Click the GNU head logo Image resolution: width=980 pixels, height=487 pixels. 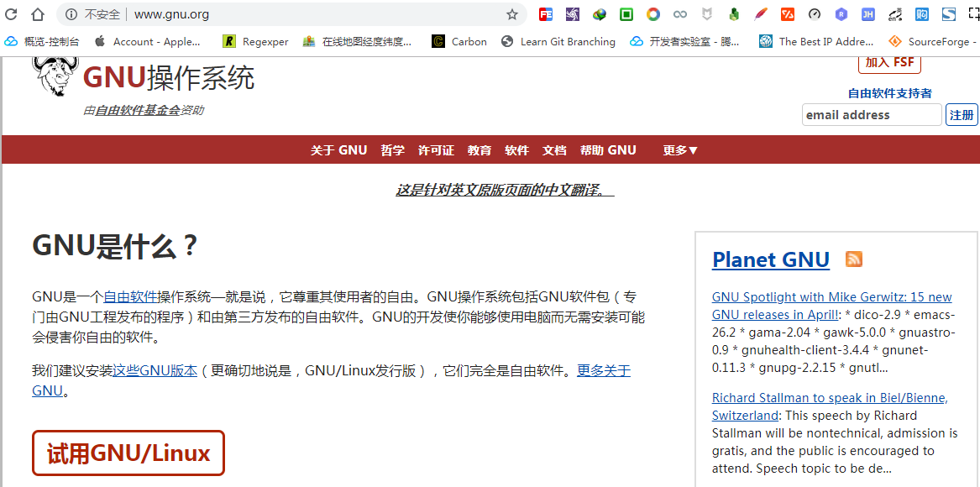55,76
